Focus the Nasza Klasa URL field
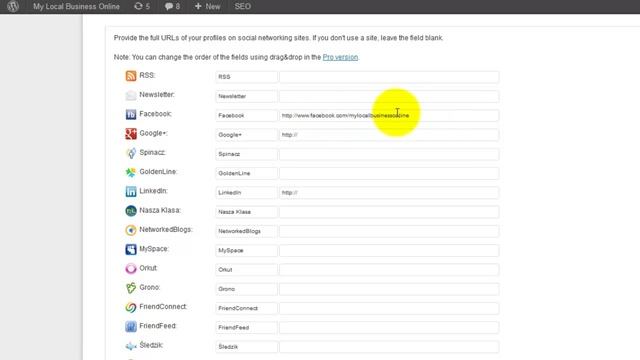The image size is (640, 360). [389, 212]
